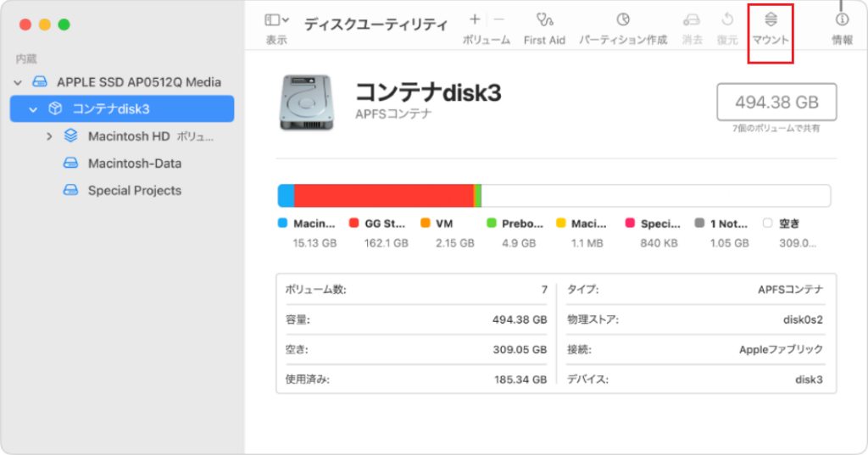Viewport: 868px width, 455px height.
Task: Select APPLE SSD AP0512Q Media in the sidebar
Action: coord(139,82)
